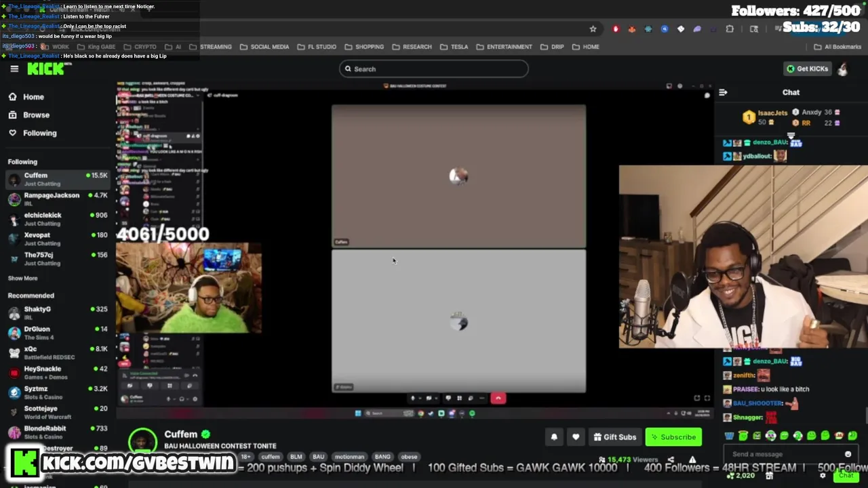Open Cuffem channel in Following list
The width and height of the screenshot is (868, 488).
(58, 179)
